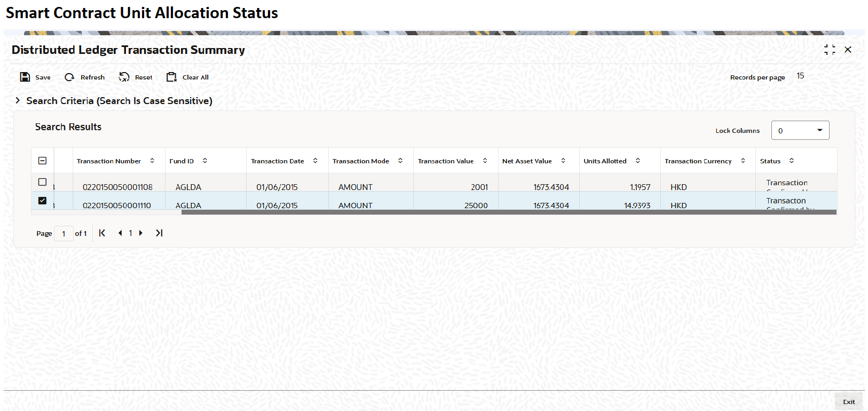The width and height of the screenshot is (868, 411).
Task: Click the Exit button
Action: (x=849, y=402)
